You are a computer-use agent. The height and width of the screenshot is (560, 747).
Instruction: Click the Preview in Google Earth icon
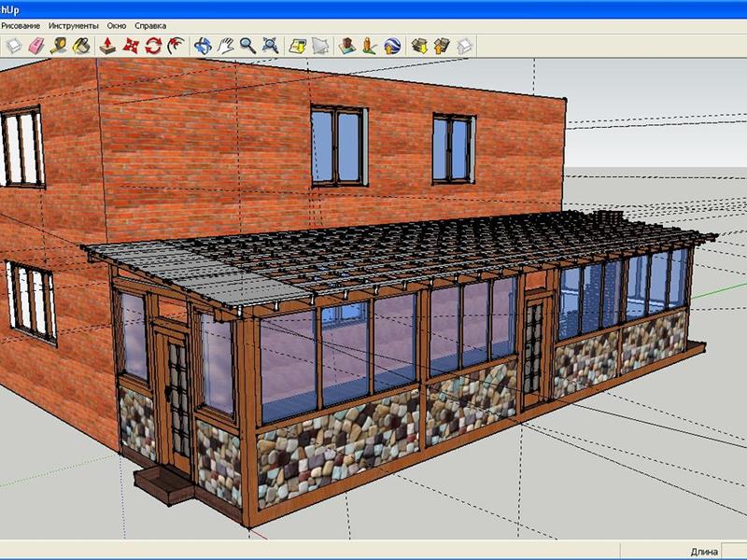[x=393, y=45]
